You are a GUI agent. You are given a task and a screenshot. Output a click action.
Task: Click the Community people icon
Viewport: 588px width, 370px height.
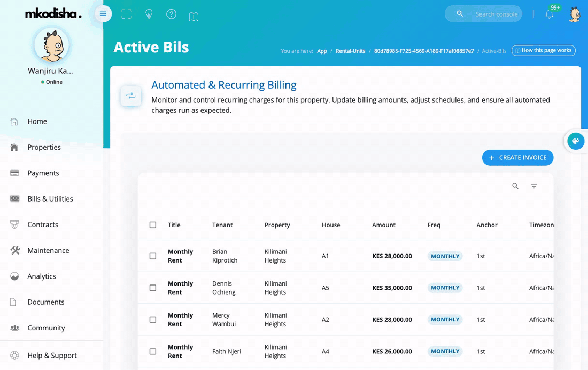(14, 328)
